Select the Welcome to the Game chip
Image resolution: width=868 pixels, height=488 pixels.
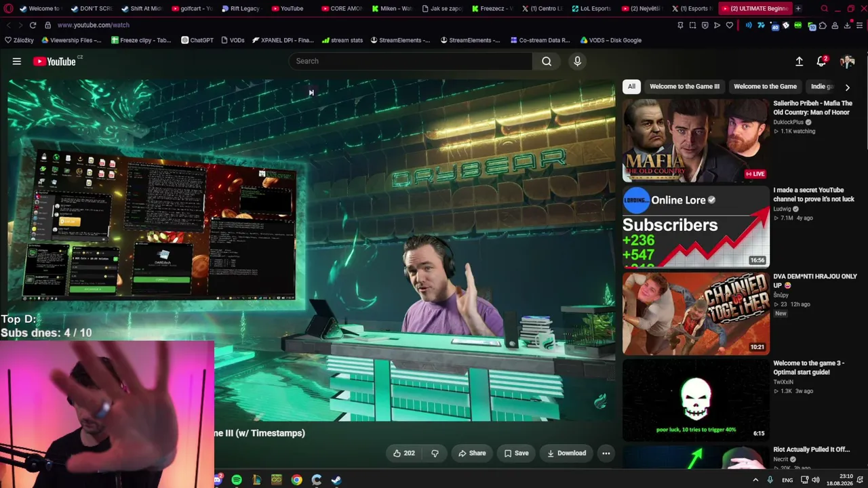tap(765, 87)
